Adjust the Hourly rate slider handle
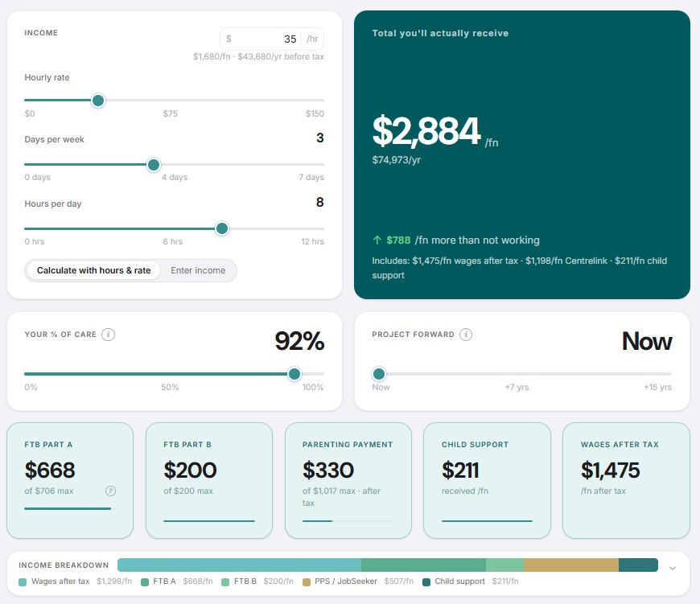The height and width of the screenshot is (604, 700). point(98,101)
